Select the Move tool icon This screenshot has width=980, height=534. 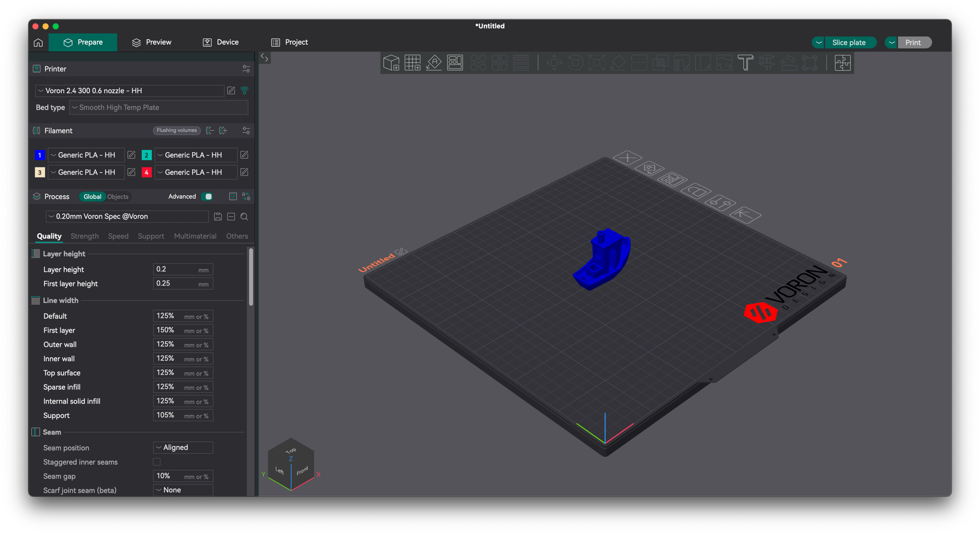pyautogui.click(x=554, y=63)
